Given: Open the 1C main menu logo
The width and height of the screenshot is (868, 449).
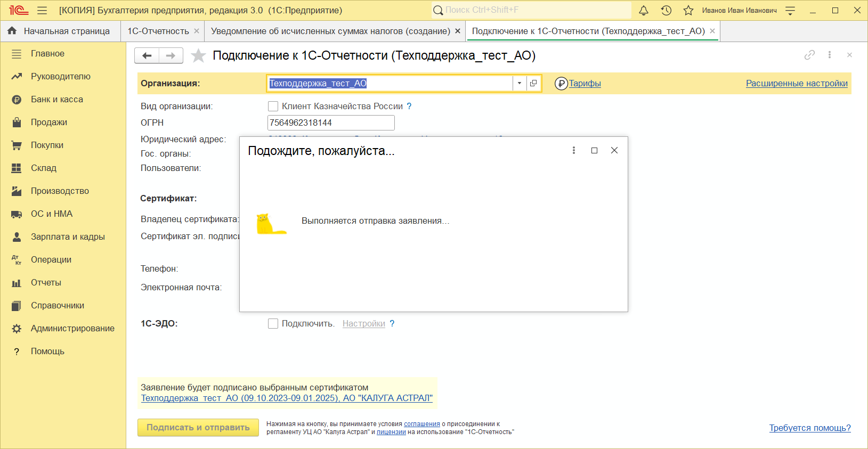Looking at the screenshot, I should click(x=19, y=10).
